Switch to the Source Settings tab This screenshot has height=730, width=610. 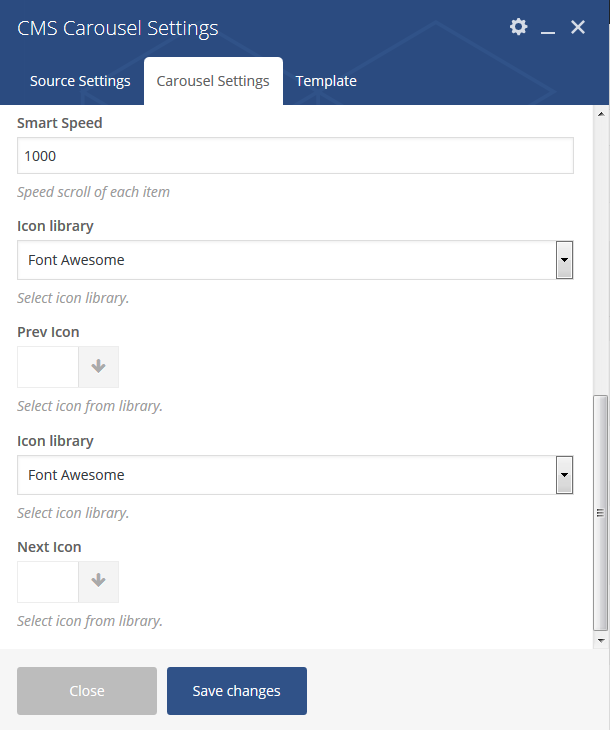click(x=80, y=81)
